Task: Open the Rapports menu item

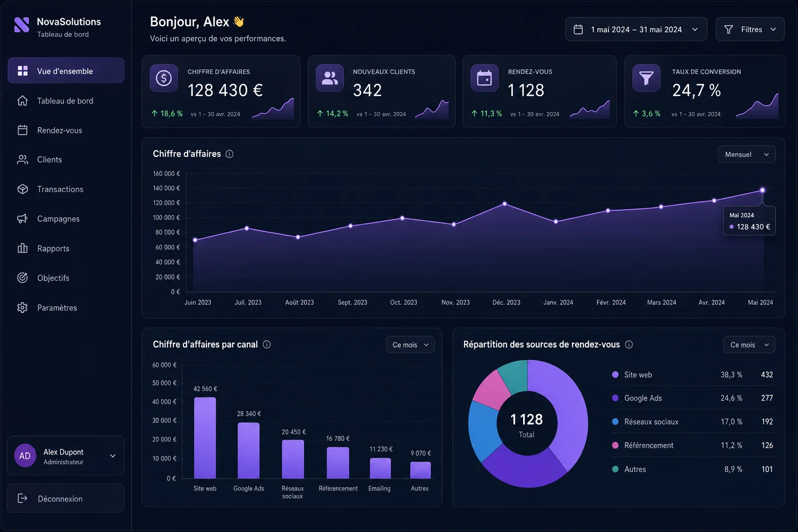Action: click(x=66, y=248)
